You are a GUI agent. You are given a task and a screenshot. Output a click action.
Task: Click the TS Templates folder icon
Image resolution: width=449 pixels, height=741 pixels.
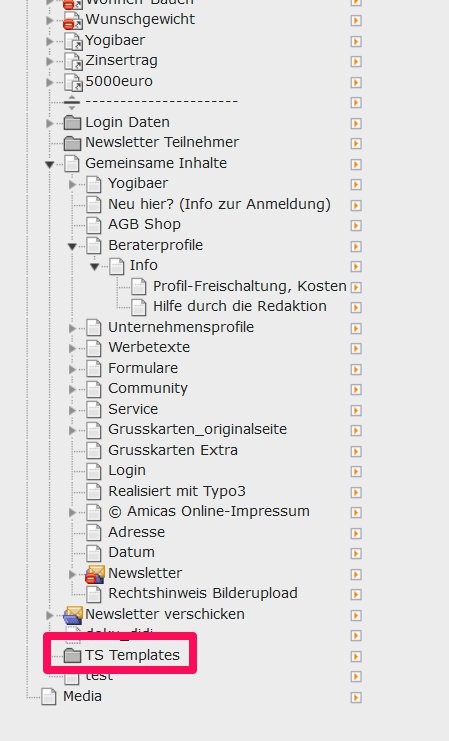click(x=72, y=655)
